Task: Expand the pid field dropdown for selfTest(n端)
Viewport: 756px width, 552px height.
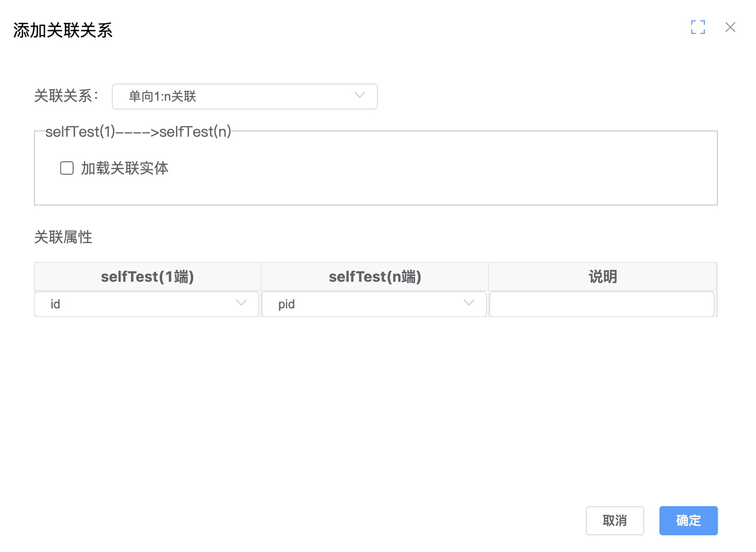Action: (x=374, y=304)
